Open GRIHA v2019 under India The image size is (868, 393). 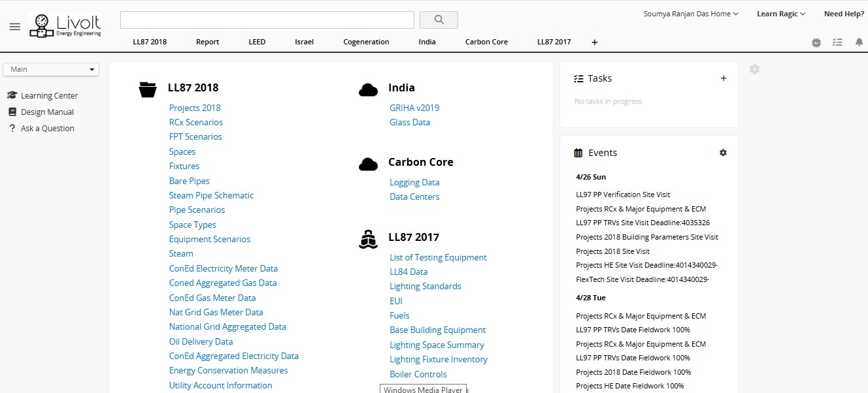point(414,108)
